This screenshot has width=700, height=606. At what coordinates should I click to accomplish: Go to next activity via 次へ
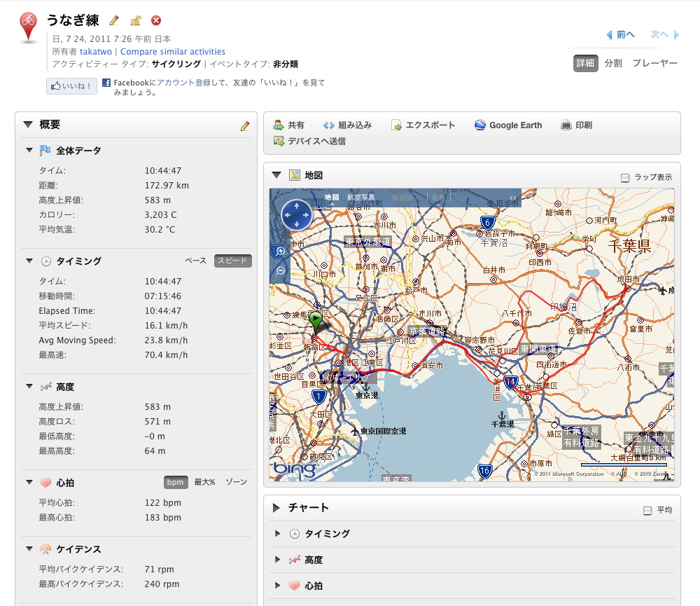pos(659,35)
